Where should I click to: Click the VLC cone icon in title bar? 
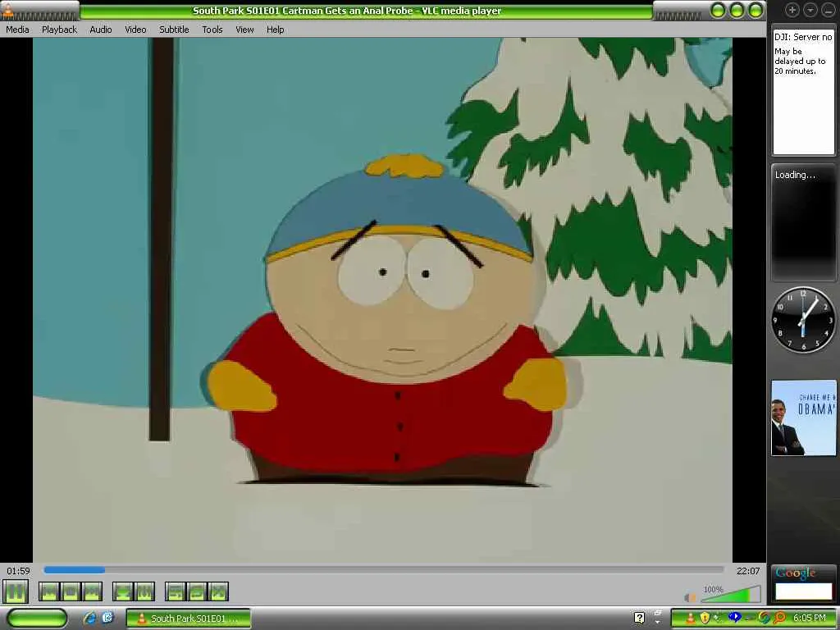(x=7, y=10)
